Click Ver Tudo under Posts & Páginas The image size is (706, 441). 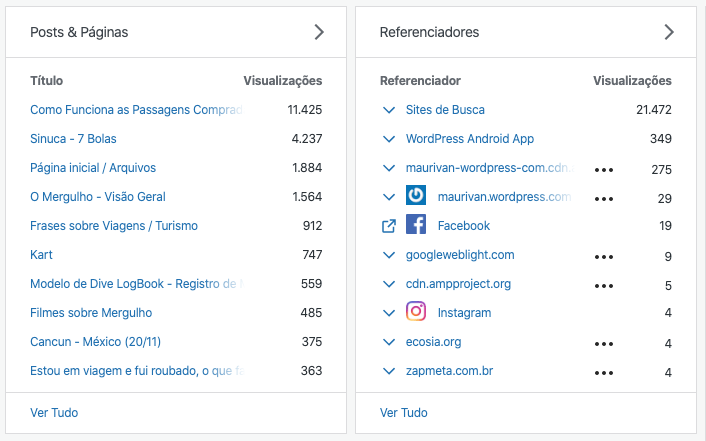point(54,412)
